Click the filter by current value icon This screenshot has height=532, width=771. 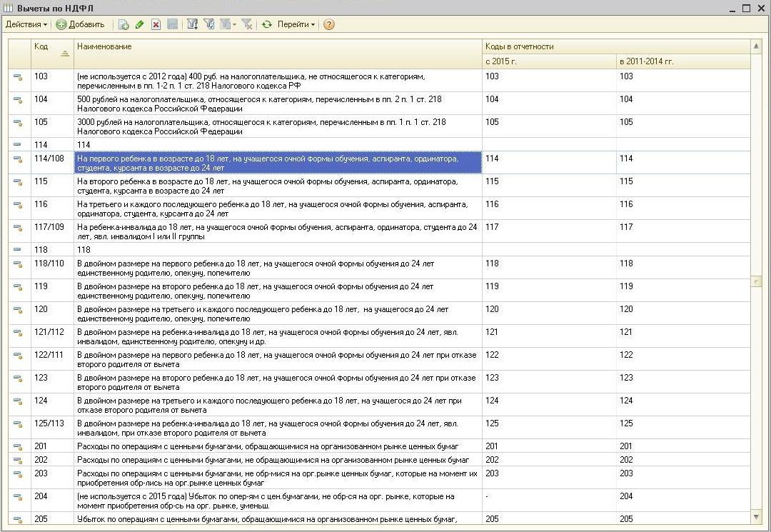pos(209,24)
